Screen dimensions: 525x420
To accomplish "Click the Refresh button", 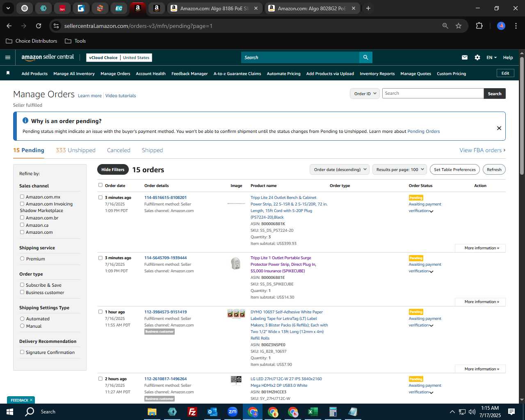I will coord(494,169).
